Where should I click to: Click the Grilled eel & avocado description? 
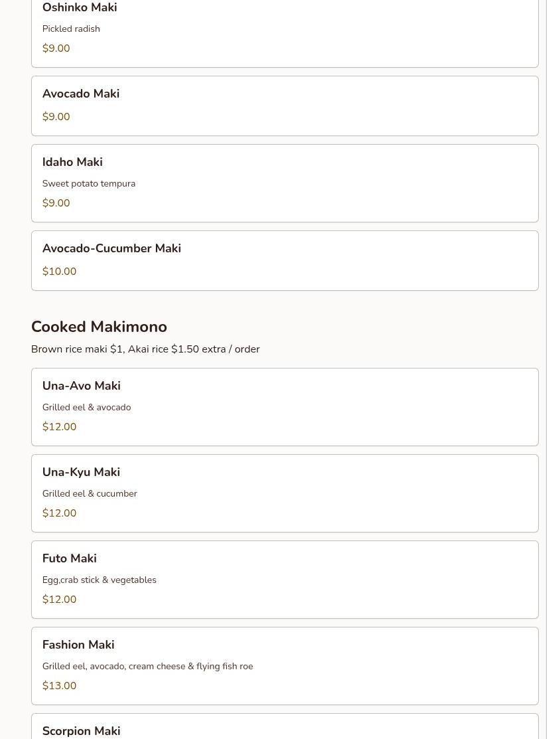pyautogui.click(x=86, y=408)
